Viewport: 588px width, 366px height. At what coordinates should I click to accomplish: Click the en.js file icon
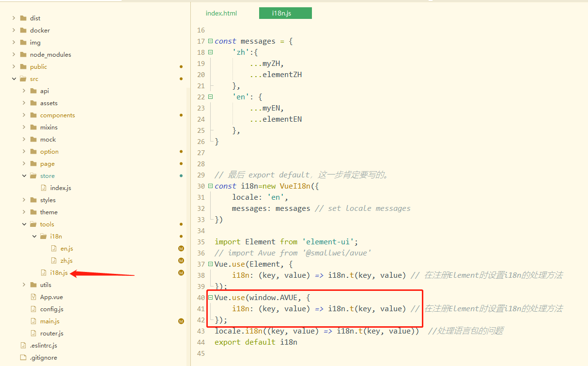click(x=54, y=248)
